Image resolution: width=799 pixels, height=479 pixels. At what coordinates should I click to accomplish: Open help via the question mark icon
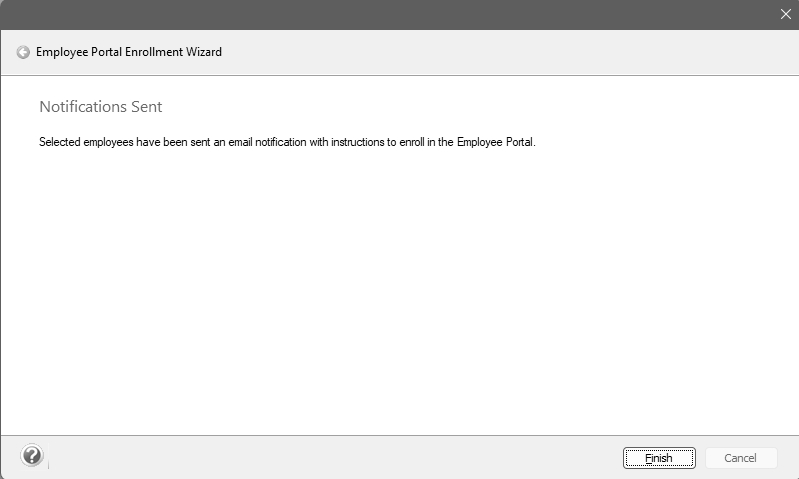click(32, 456)
